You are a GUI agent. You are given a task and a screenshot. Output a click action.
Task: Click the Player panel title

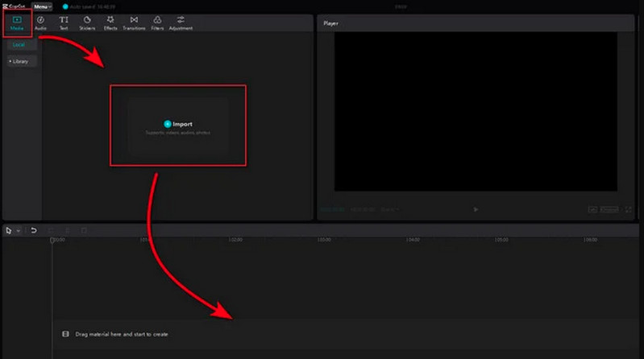click(x=330, y=23)
